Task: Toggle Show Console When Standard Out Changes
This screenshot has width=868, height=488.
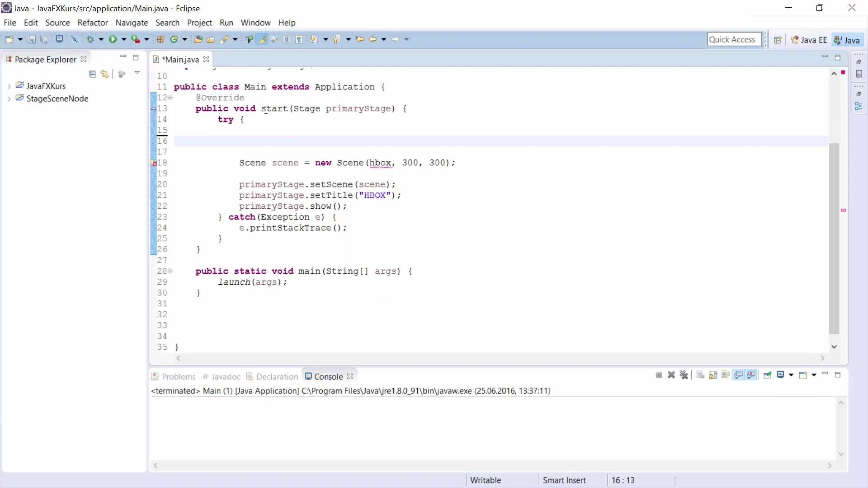Action: [739, 375]
